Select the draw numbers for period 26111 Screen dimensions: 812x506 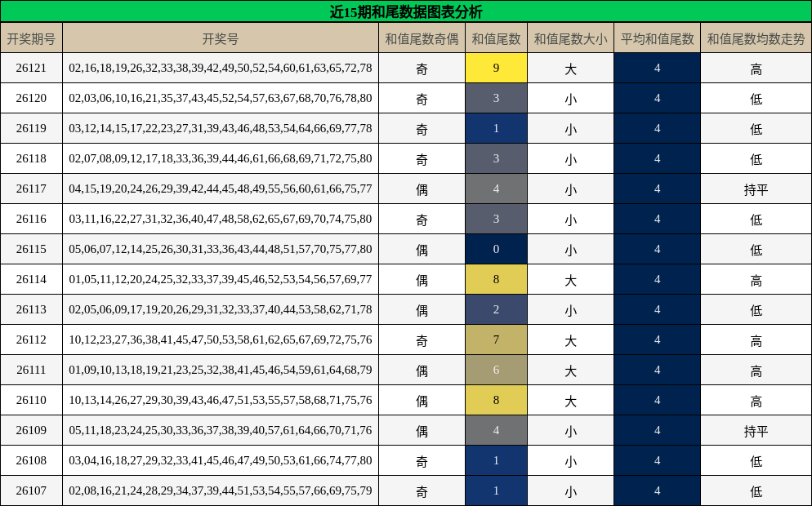(221, 370)
